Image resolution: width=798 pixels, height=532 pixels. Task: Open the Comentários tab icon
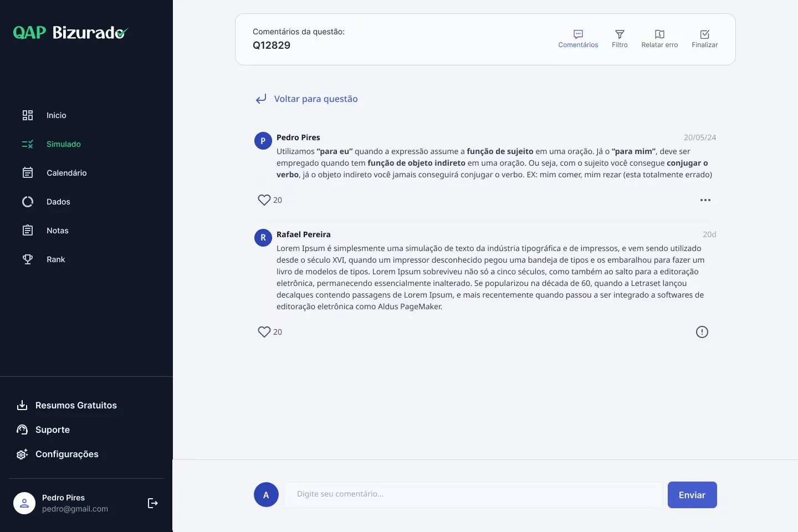click(x=578, y=34)
